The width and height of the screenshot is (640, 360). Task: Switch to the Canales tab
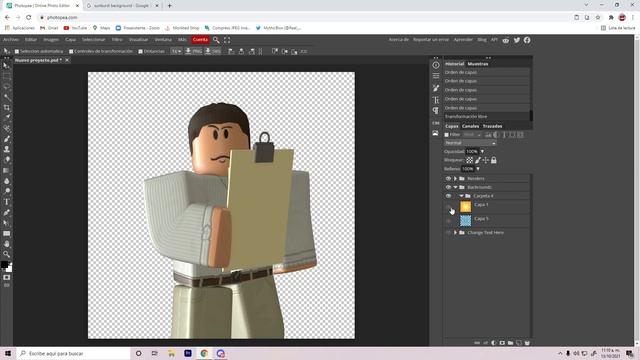point(470,126)
